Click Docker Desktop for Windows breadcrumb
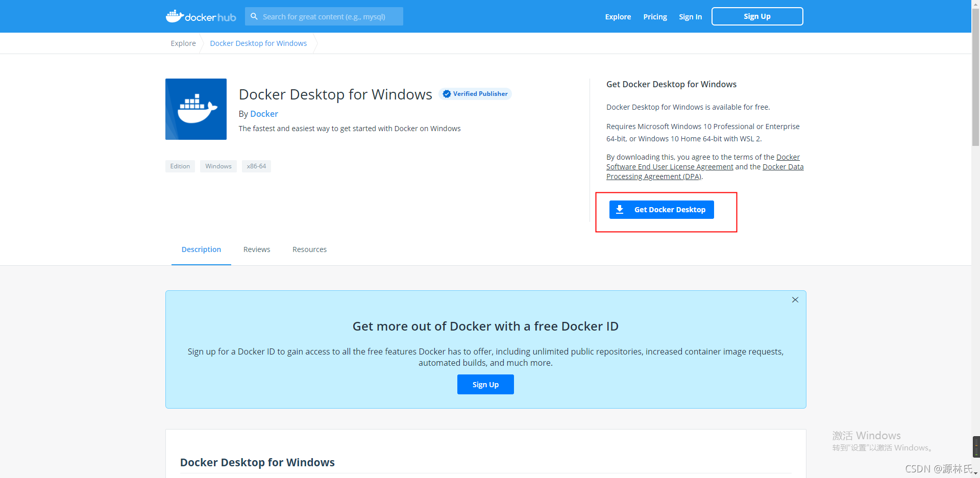The width and height of the screenshot is (980, 478). (258, 43)
